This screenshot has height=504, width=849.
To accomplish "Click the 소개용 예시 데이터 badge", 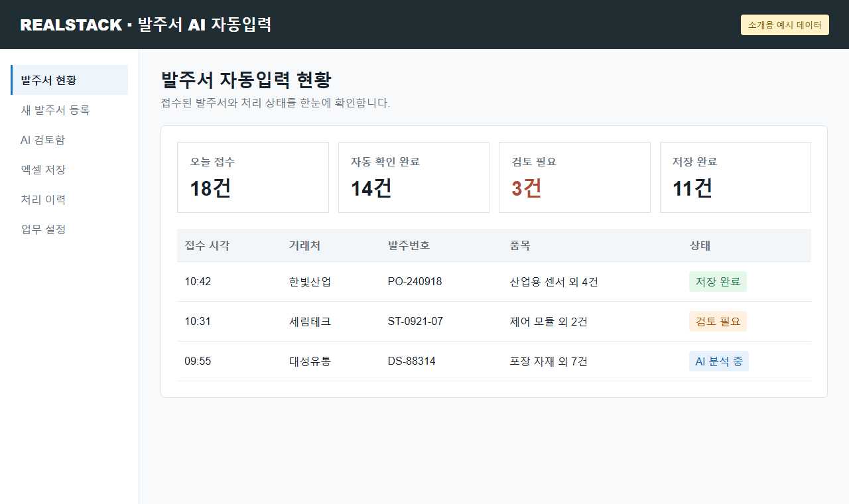I will (x=785, y=25).
